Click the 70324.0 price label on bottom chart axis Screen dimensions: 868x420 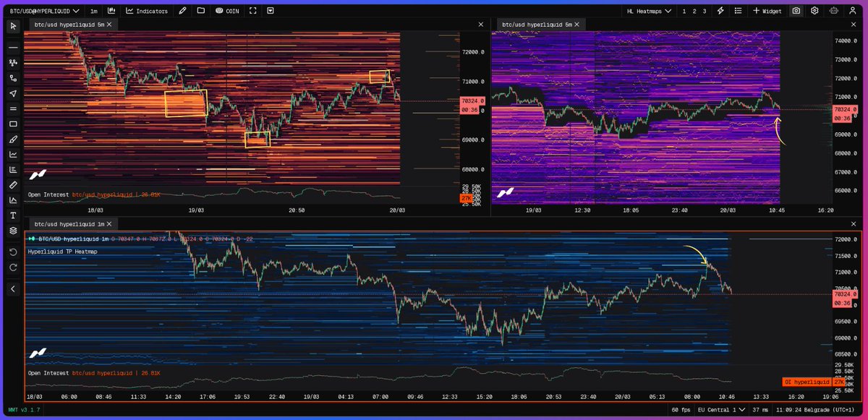(x=846, y=294)
